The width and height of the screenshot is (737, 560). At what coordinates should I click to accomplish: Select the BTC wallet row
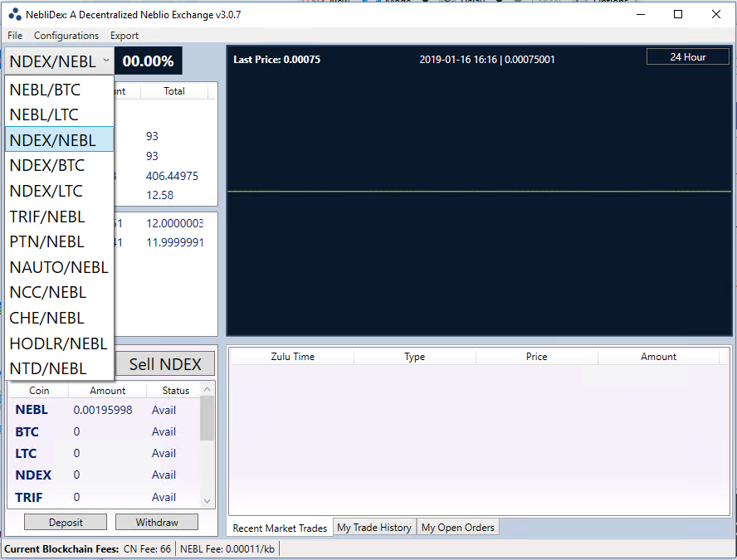pyautogui.click(x=105, y=431)
